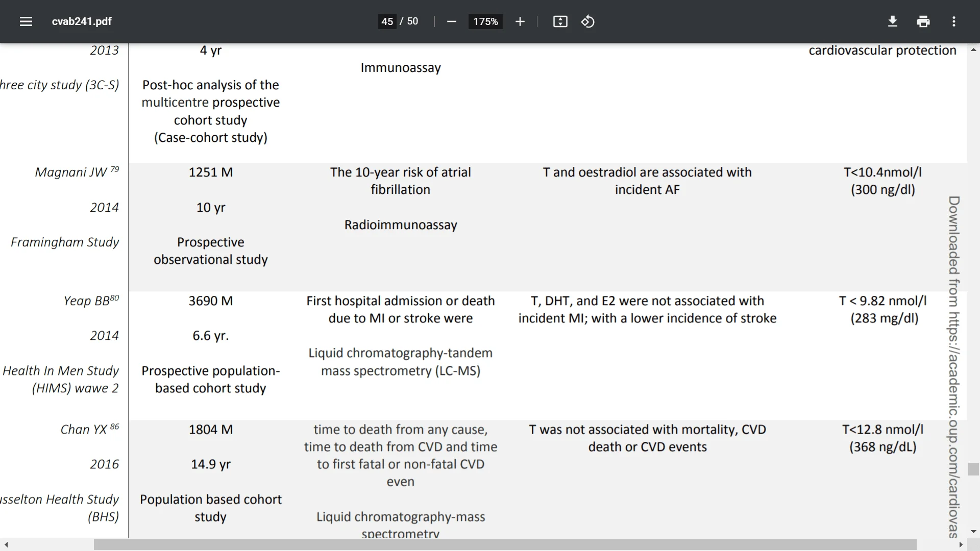980x551 pixels.
Task: Click the T<12.8 nmol/l threshold cell
Action: pos(883,430)
